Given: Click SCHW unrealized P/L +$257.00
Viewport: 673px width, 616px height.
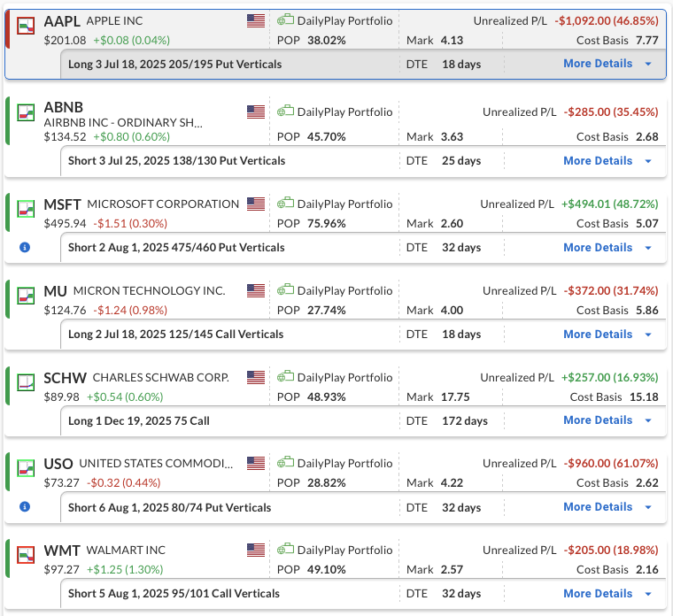Looking at the screenshot, I should tap(610, 378).
